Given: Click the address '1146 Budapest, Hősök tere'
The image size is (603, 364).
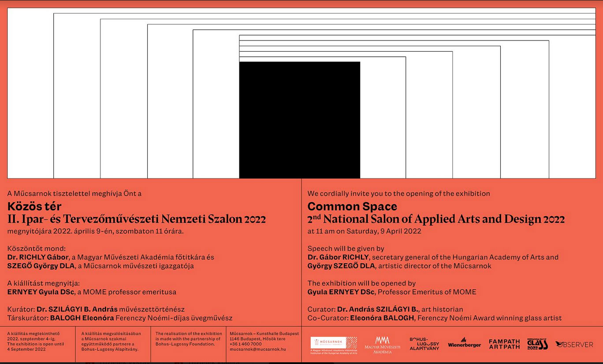Looking at the screenshot, I should coord(257,339).
